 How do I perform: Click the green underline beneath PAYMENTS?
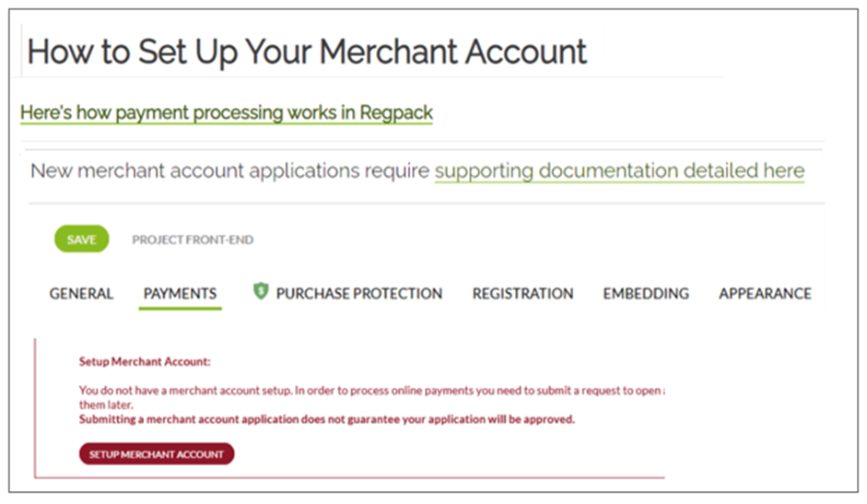pyautogui.click(x=180, y=309)
